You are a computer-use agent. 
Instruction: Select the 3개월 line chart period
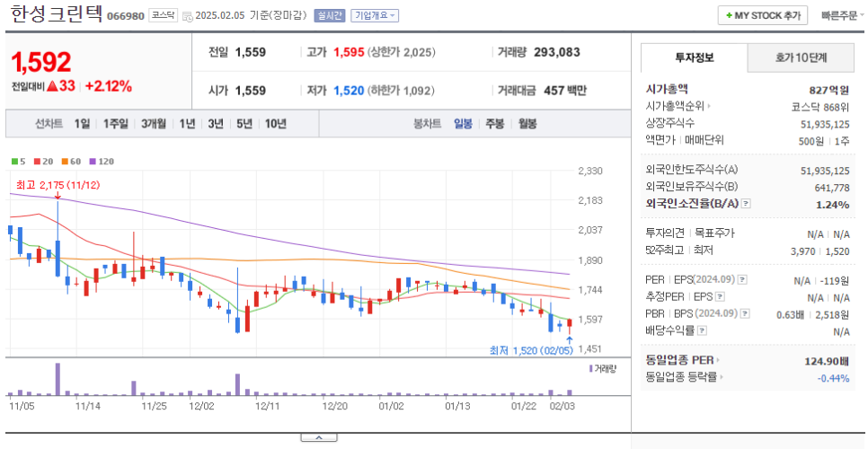point(154,123)
